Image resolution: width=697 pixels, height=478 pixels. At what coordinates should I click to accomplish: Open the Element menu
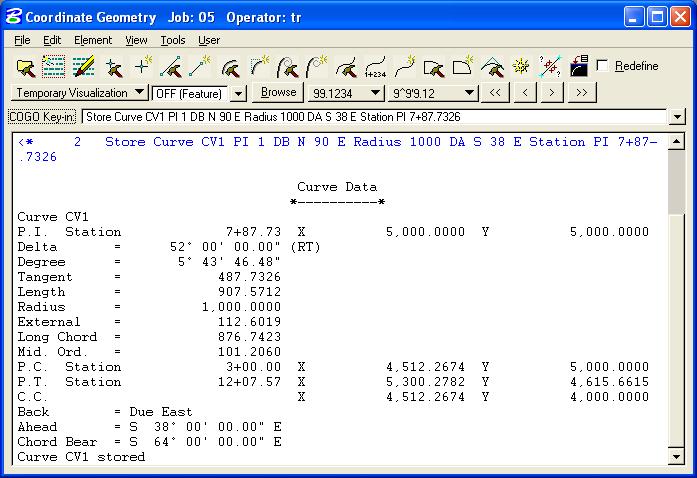(93, 40)
